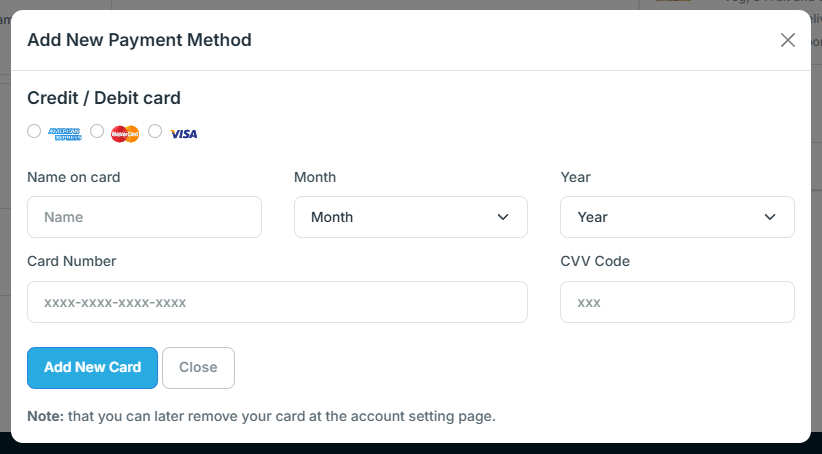
Task: Focus the Name on card input field
Action: [x=144, y=217]
